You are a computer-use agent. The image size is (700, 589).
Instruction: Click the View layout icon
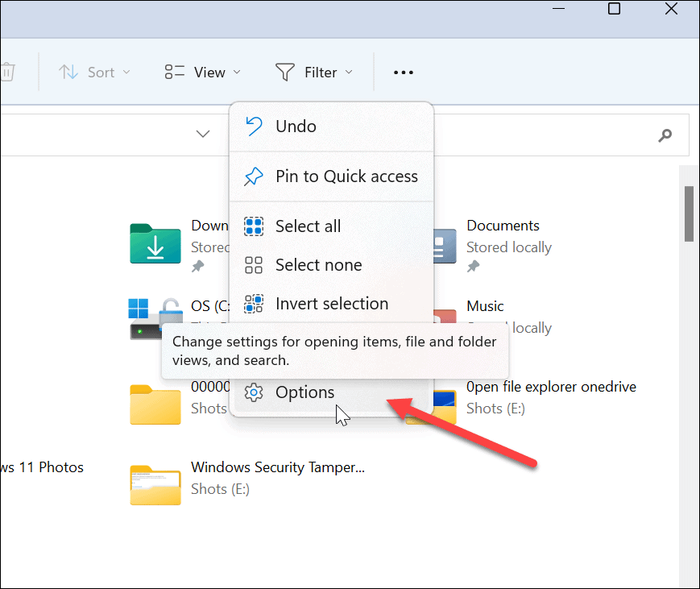[x=174, y=72]
